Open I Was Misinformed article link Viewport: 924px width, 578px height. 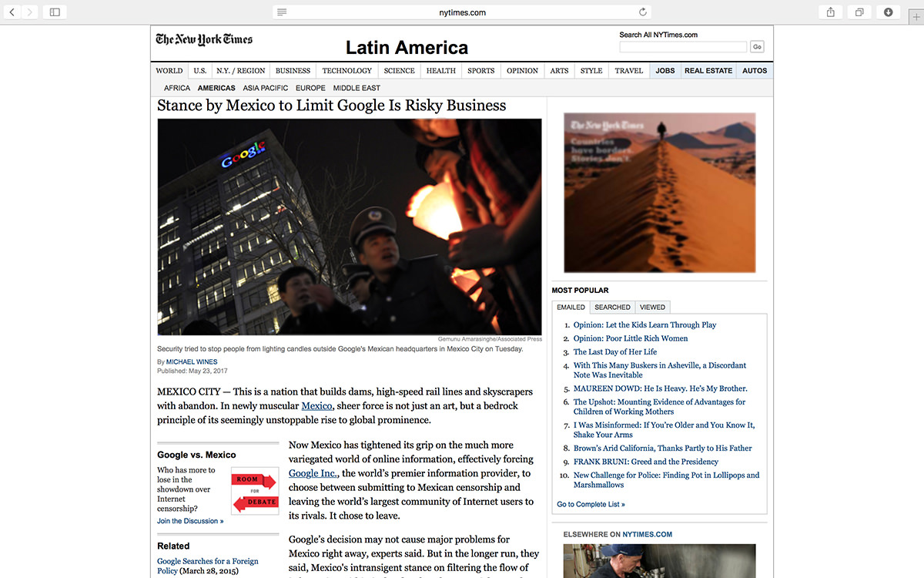pyautogui.click(x=664, y=430)
